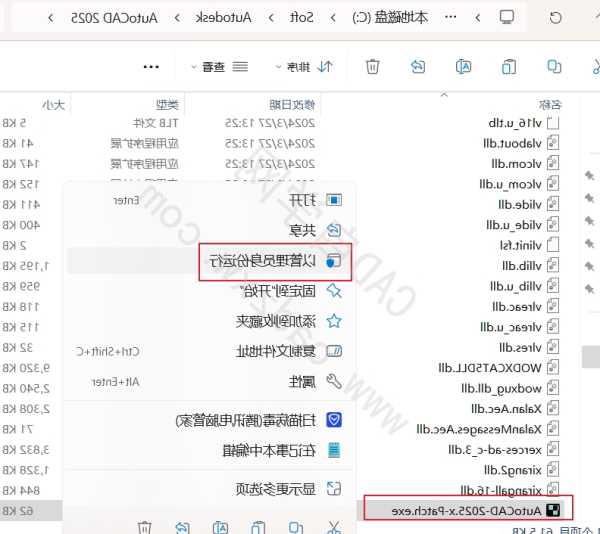Open the toolbar three-dot more options
The height and width of the screenshot is (534, 600).
tap(151, 67)
